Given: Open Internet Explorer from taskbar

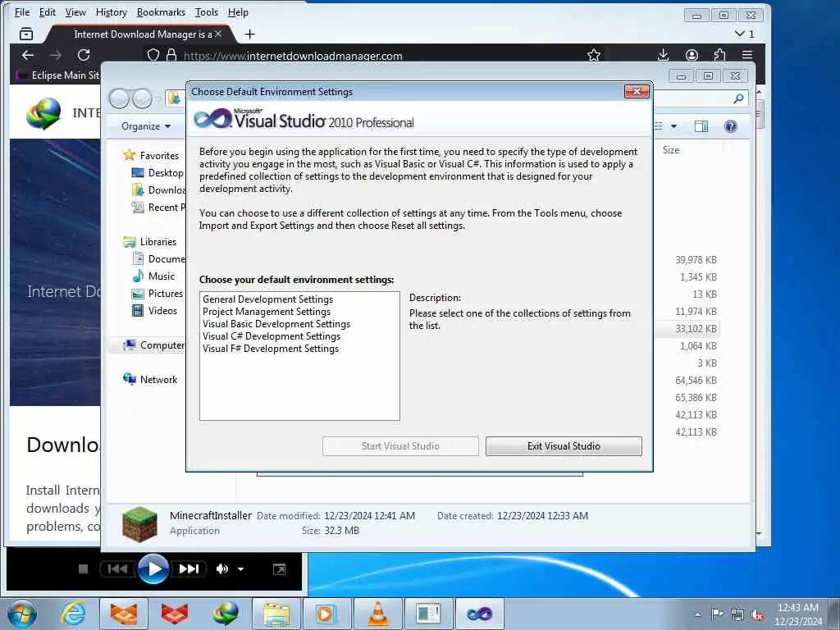Looking at the screenshot, I should click(73, 614).
